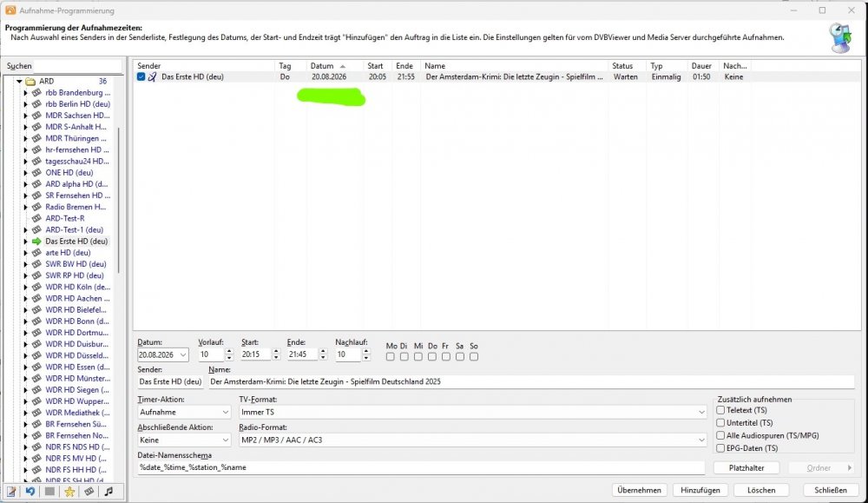Click the Aufnahme-Programmierung title bar app icon
Image resolution: width=868 pixels, height=503 pixels.
(10, 10)
